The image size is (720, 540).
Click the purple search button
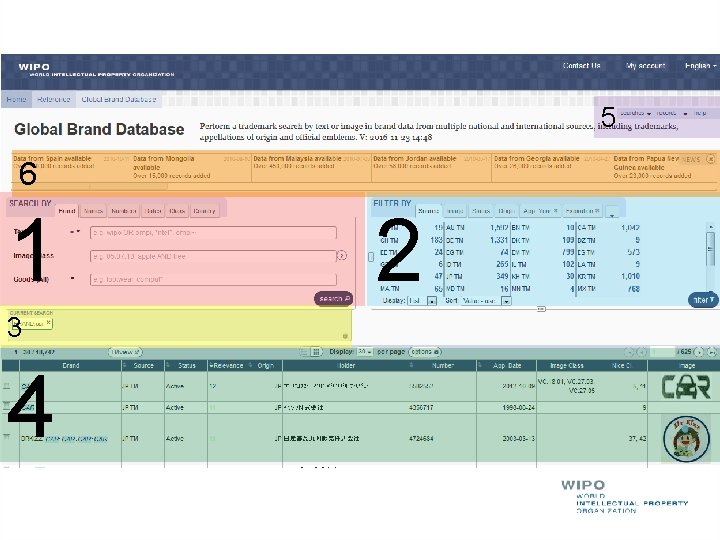(x=333, y=298)
